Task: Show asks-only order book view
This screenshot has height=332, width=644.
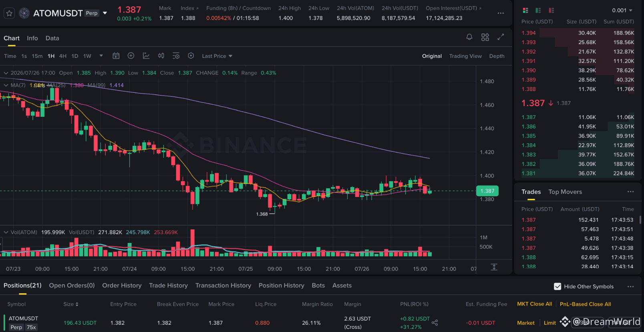Action: pyautogui.click(x=551, y=10)
